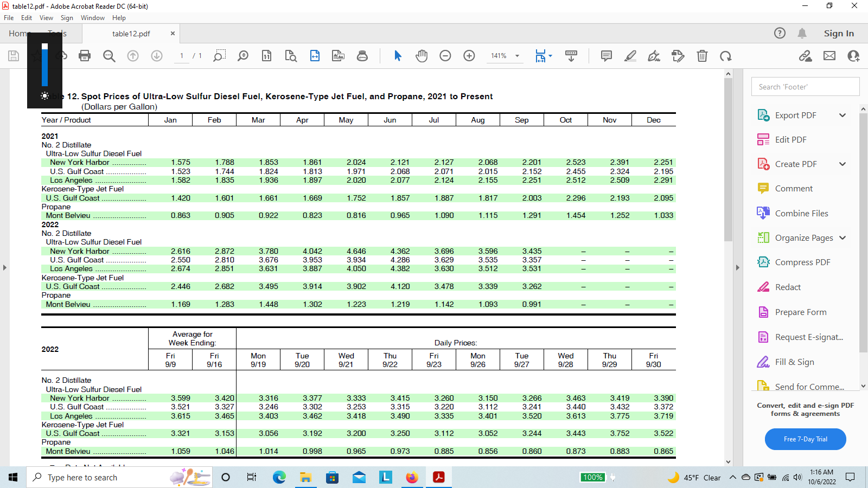Screen dimensions: 868x488
Task: Open Prepare Form tool
Action: [x=792, y=312]
